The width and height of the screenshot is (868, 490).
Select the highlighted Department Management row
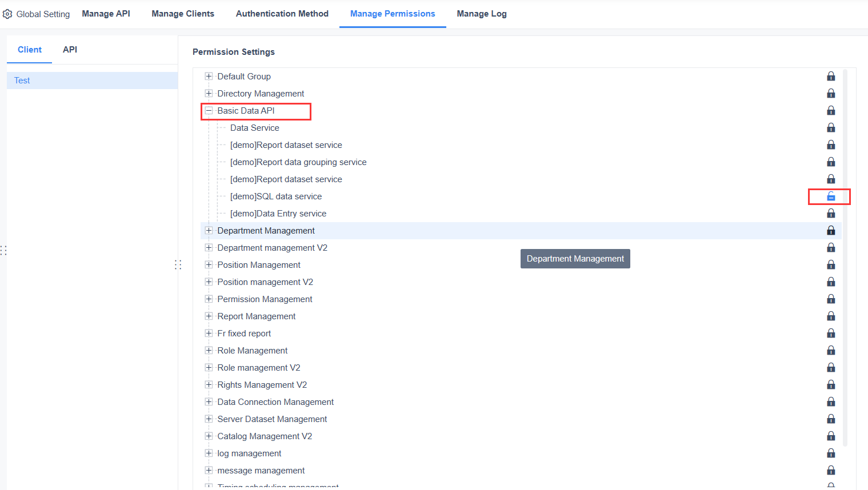click(266, 230)
